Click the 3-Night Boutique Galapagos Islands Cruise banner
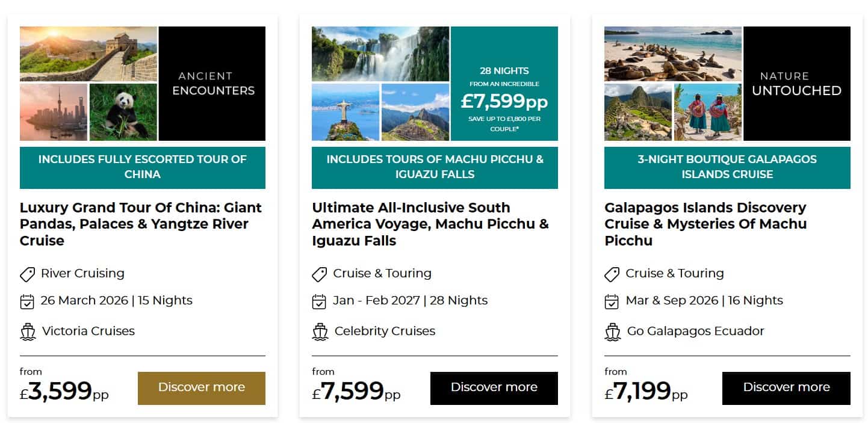Image resolution: width=868 pixels, height=423 pixels. [x=727, y=167]
